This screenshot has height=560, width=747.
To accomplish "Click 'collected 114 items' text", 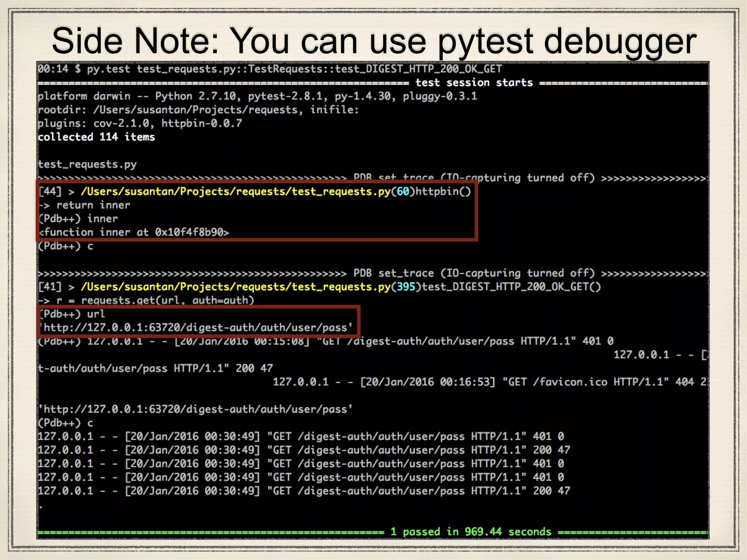I will pyautogui.click(x=96, y=137).
